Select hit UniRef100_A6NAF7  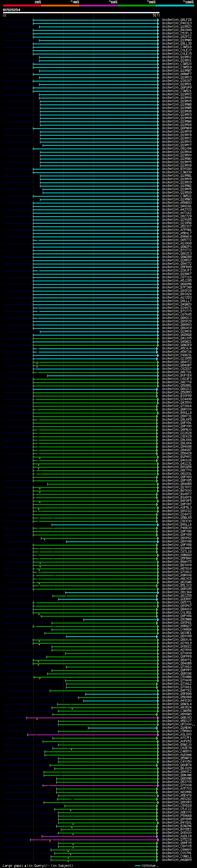[177, 74]
